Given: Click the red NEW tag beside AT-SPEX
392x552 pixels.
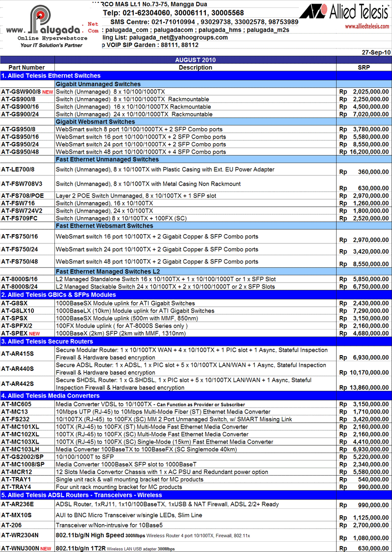Looking at the screenshot, I should click(34, 334).
